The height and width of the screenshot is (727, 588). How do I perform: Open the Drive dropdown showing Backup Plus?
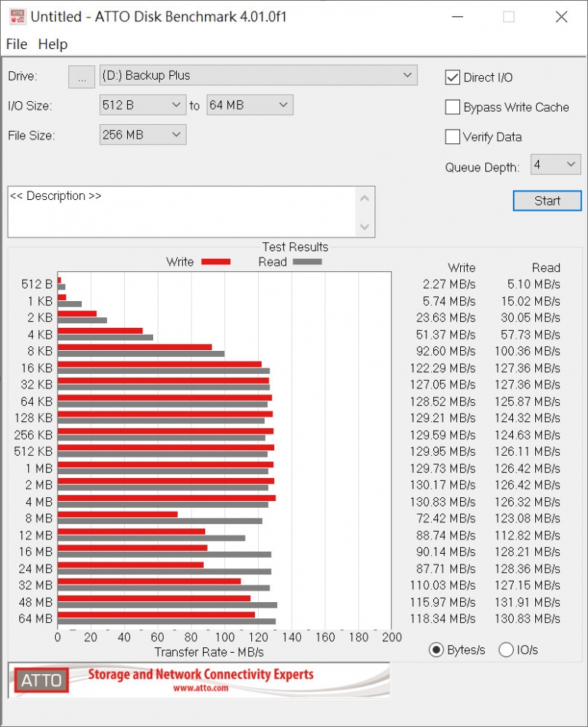259,75
